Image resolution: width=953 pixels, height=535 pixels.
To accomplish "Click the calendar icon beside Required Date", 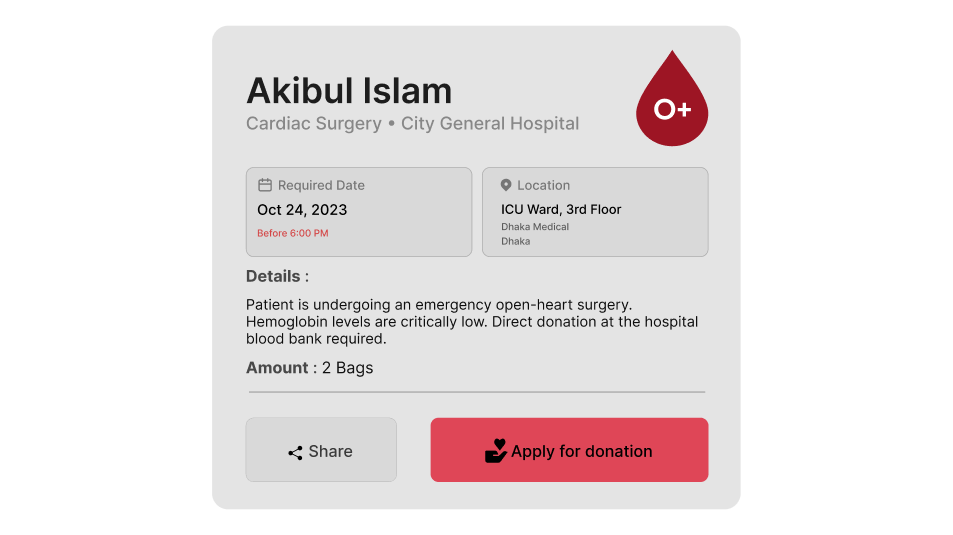I will point(265,185).
